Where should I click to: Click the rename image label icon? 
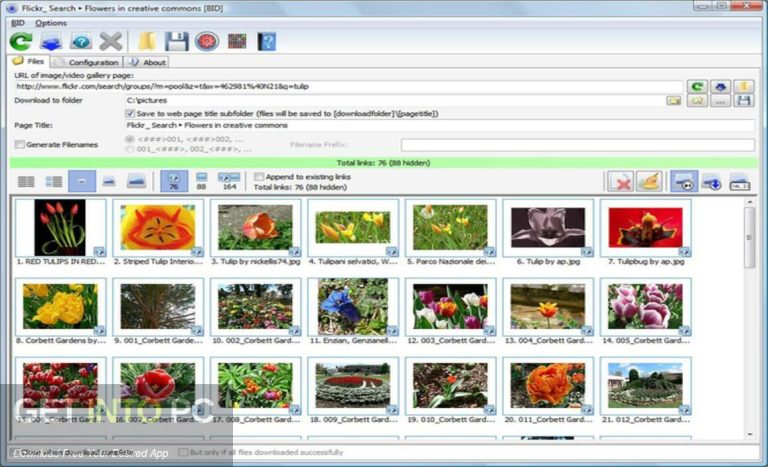740,181
